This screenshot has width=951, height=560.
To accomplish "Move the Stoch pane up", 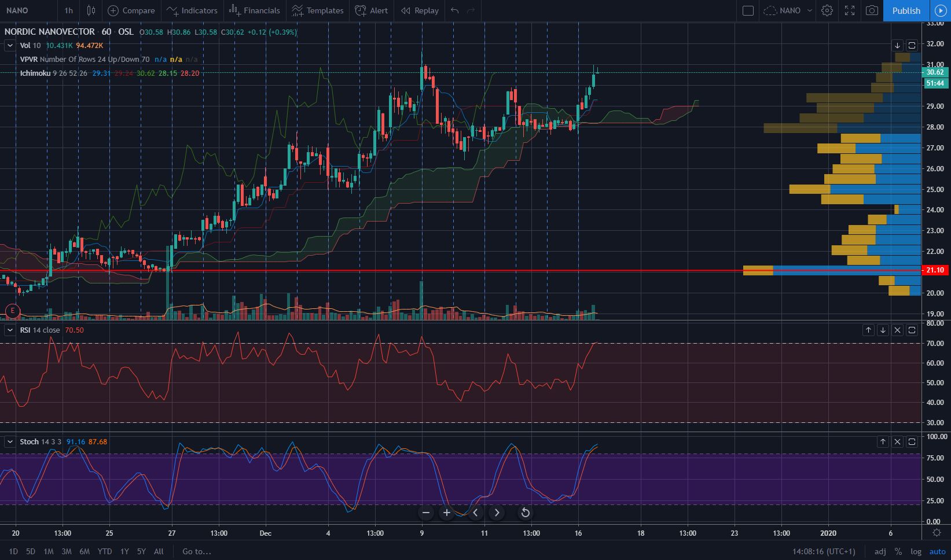I will [883, 441].
